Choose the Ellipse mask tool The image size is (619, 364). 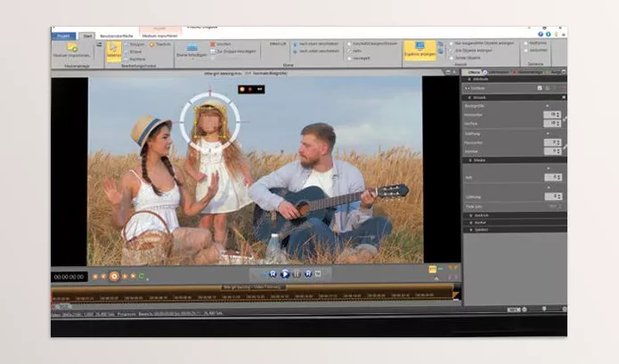(x=133, y=52)
